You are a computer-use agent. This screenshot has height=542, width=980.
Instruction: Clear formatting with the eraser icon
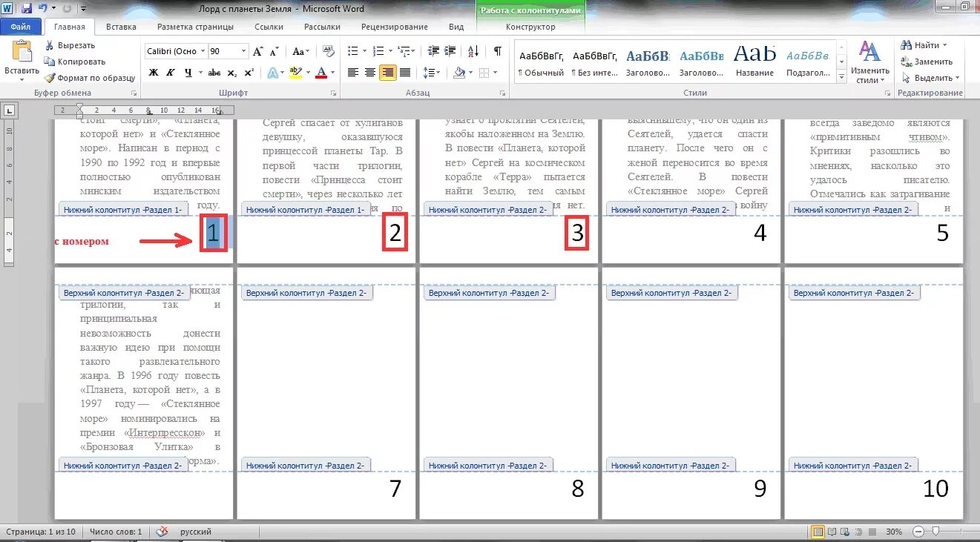click(329, 51)
